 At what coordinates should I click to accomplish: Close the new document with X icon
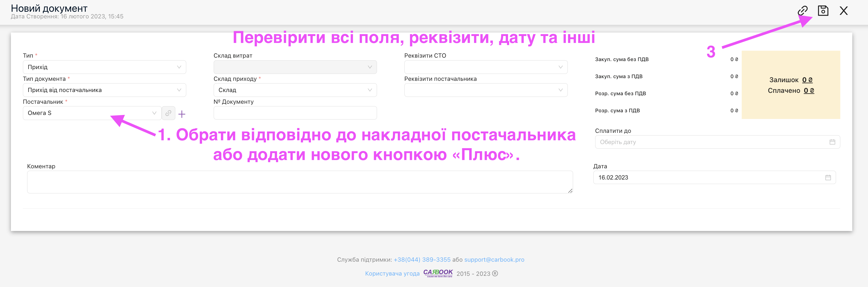843,11
